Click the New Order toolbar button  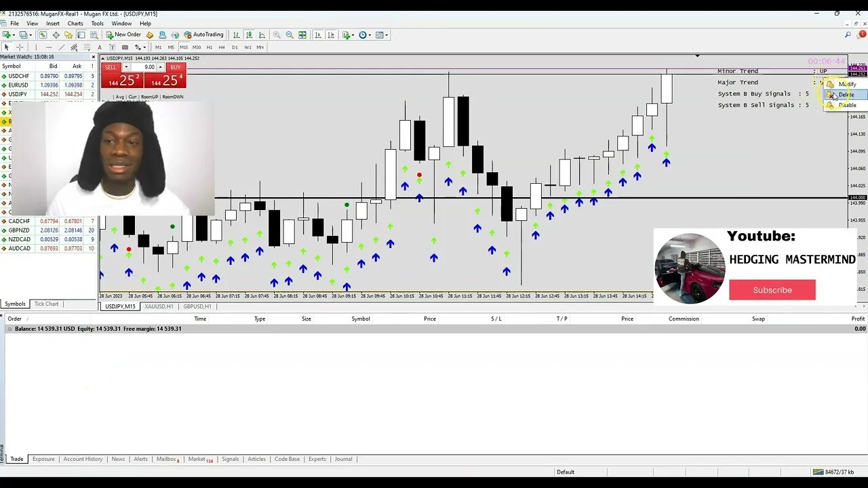(x=123, y=35)
